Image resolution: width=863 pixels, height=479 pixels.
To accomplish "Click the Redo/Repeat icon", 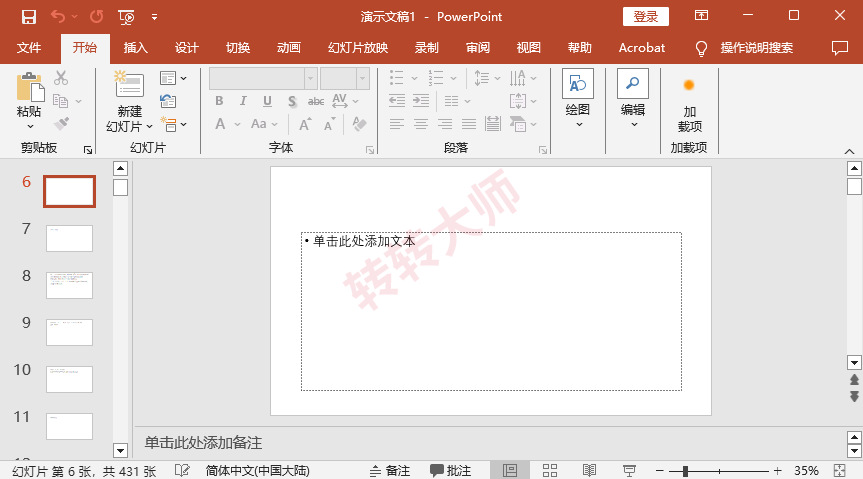I will coord(97,17).
